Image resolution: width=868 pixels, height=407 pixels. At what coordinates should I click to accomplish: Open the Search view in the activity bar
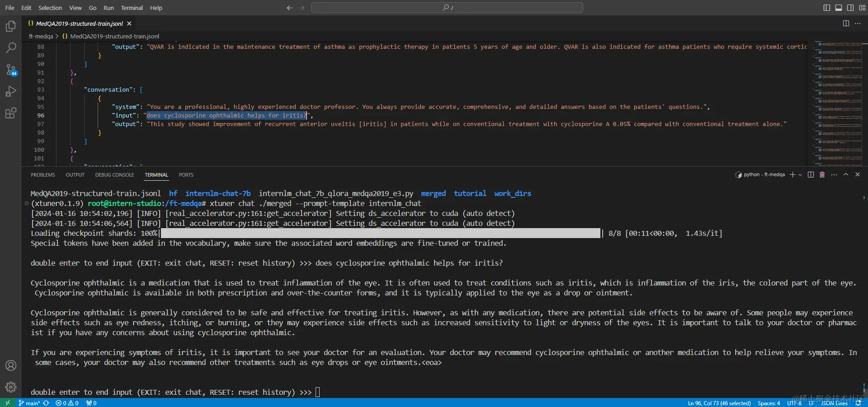tap(11, 47)
